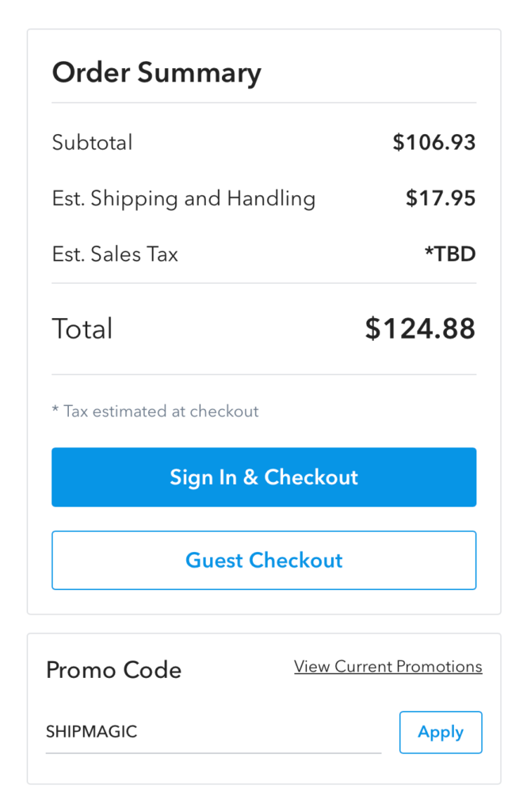Image resolution: width=527 pixels, height=812 pixels.
Task: Click Est. Shipping and Handling label
Action: tap(183, 198)
